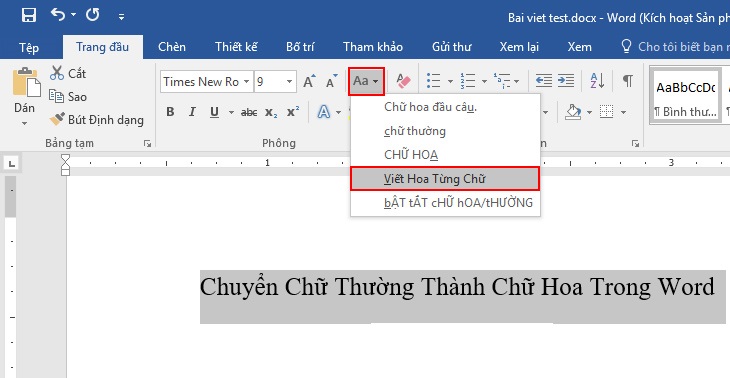Click the Dán paste clipboard icon
The image size is (730, 378).
pos(26,82)
